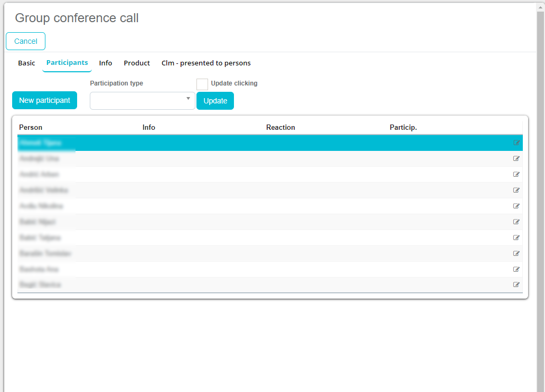545x392 pixels.
Task: Edit the fourth participant in the list
Action: coord(516,190)
